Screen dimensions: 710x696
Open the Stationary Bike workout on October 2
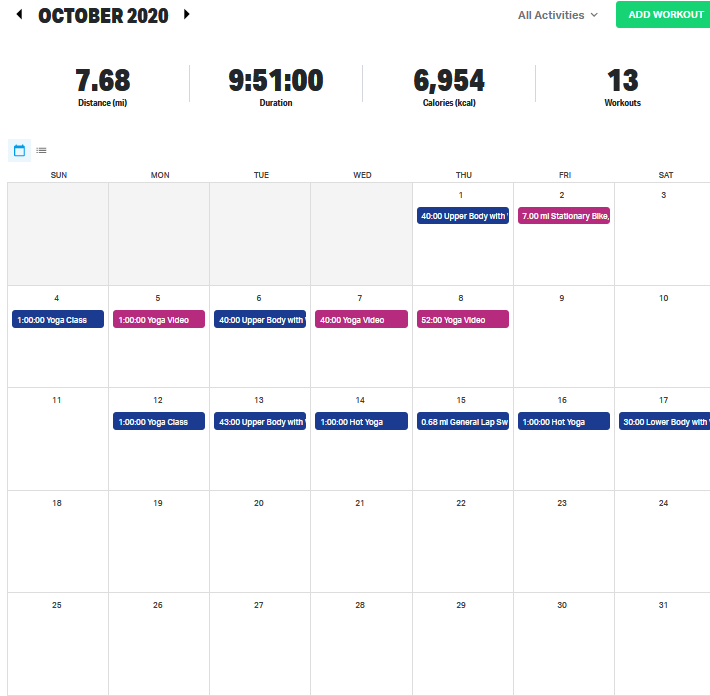tap(564, 216)
